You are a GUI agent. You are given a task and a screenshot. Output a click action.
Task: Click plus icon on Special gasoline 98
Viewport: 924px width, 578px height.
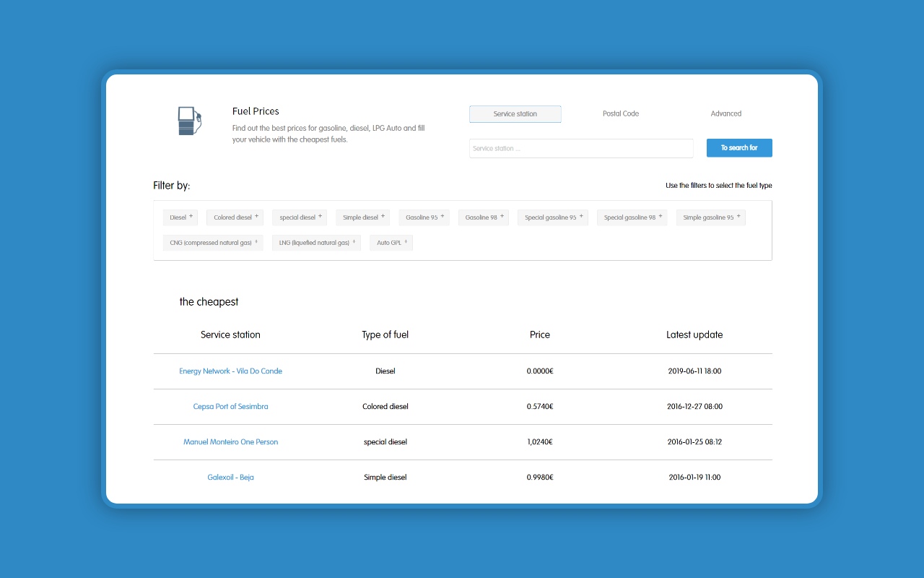[x=661, y=216]
